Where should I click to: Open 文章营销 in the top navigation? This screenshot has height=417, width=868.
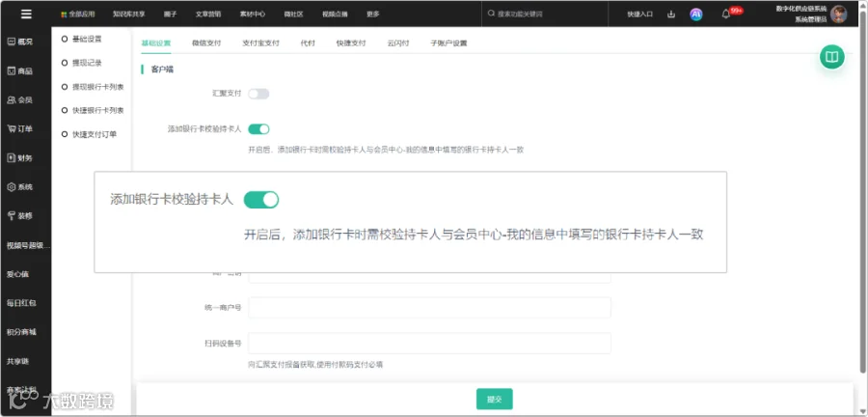click(208, 14)
